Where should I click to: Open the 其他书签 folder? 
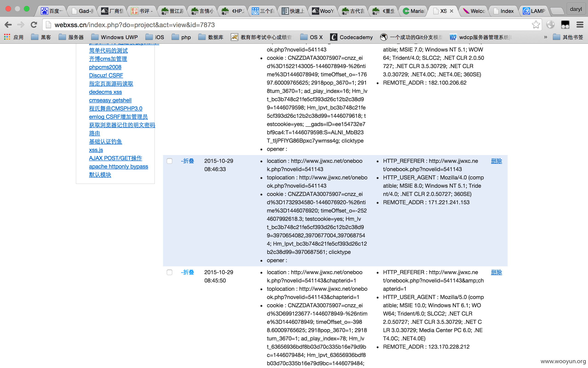(568, 37)
